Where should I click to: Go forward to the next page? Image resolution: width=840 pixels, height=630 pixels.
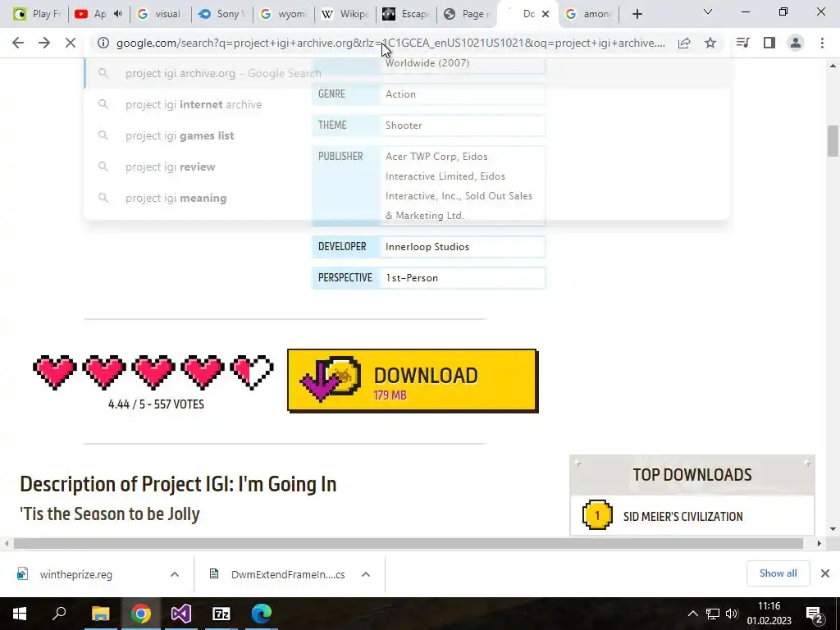point(44,43)
